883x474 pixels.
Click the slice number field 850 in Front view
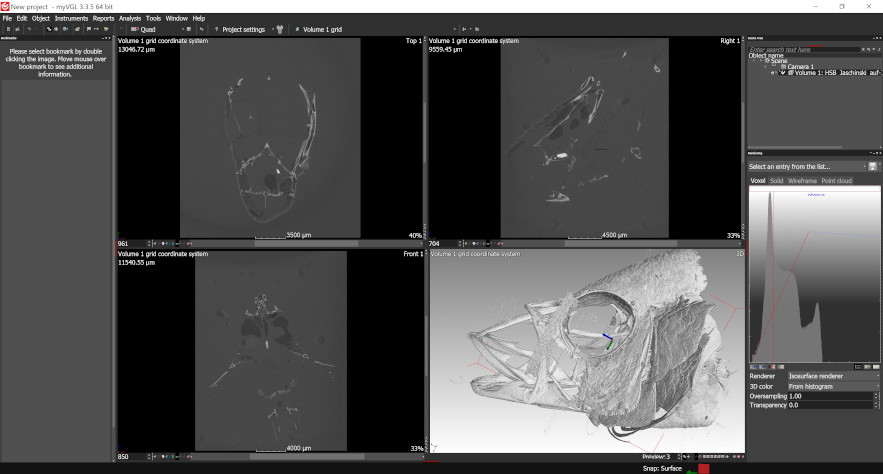[132, 457]
